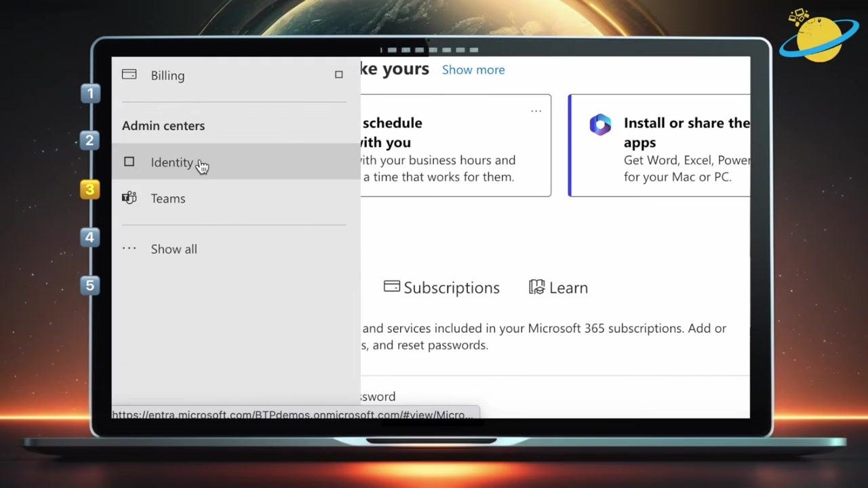Click the Learn book icon
Screen dimensions: 868x488
[536, 287]
